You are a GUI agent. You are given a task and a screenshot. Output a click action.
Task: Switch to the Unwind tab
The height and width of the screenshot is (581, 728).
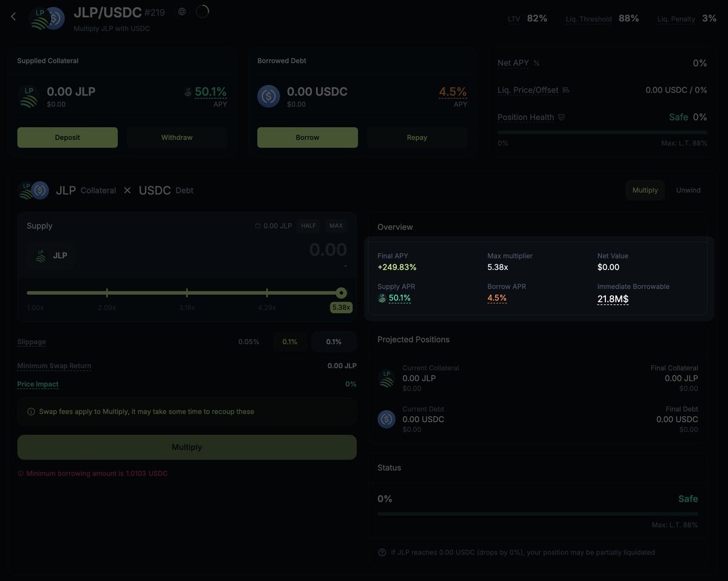point(688,190)
